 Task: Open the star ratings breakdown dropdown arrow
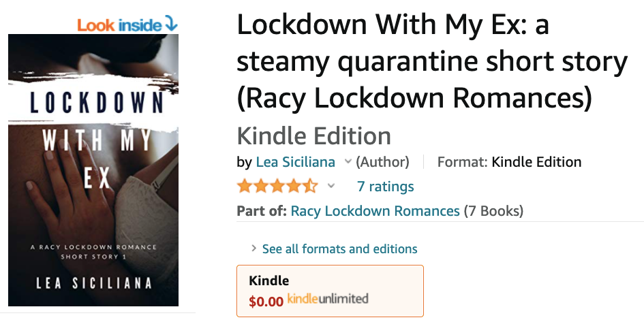(331, 187)
